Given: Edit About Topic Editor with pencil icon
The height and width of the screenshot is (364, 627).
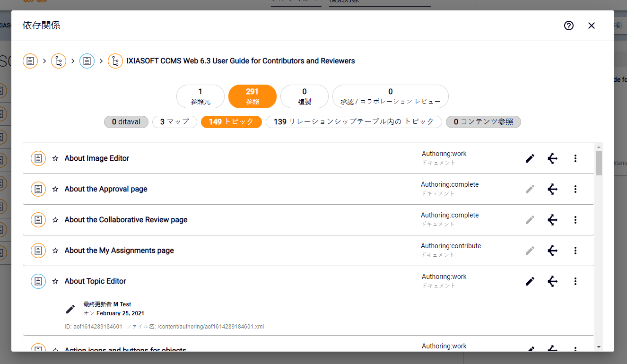Looking at the screenshot, I should coord(530,281).
